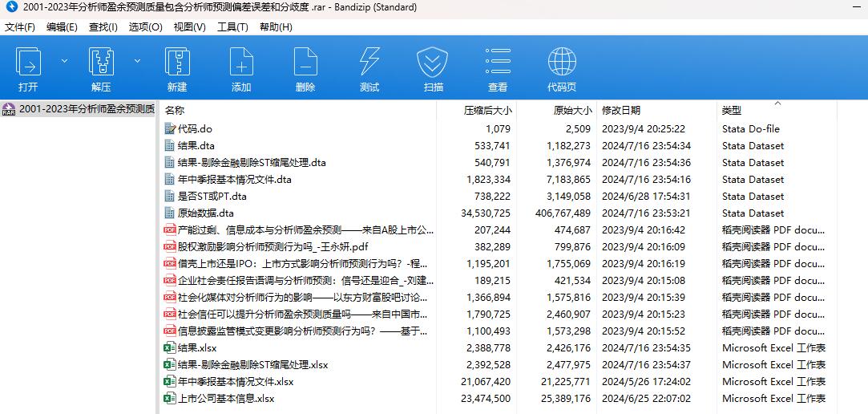Open dropdown arrow next to 打开
This screenshot has height=414, width=868.
coord(64,60)
